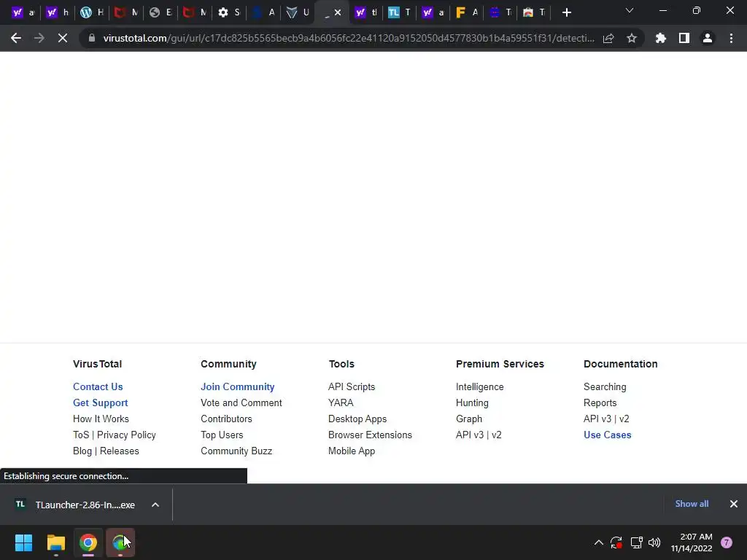Open Google Chrome from taskbar
Viewport: 747px width, 560px height.
pyautogui.click(x=88, y=542)
